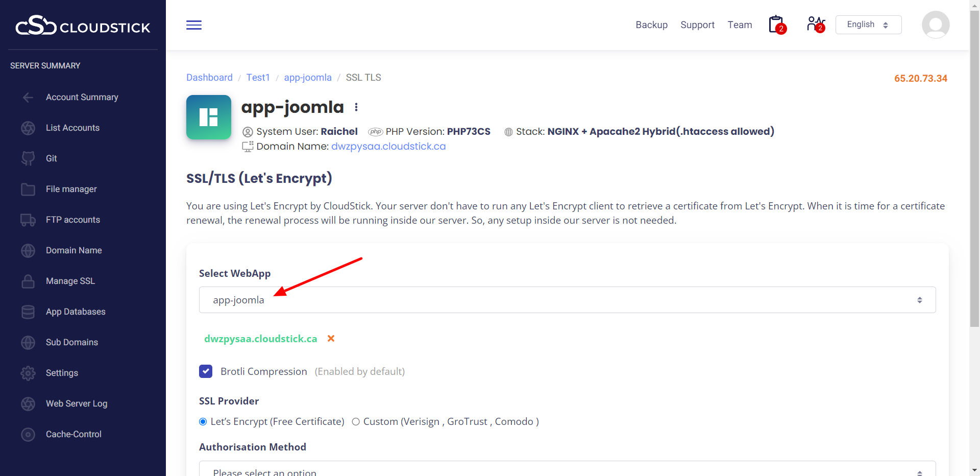Open the user activity alerts icon

tap(815, 24)
